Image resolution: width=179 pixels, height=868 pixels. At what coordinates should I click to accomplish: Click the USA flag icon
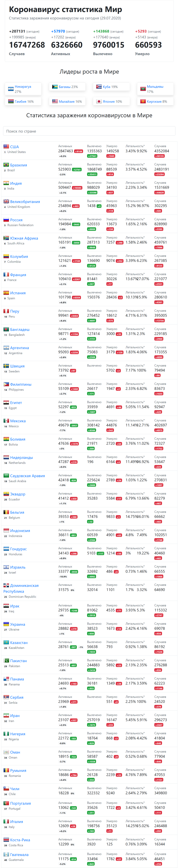coord(6,147)
